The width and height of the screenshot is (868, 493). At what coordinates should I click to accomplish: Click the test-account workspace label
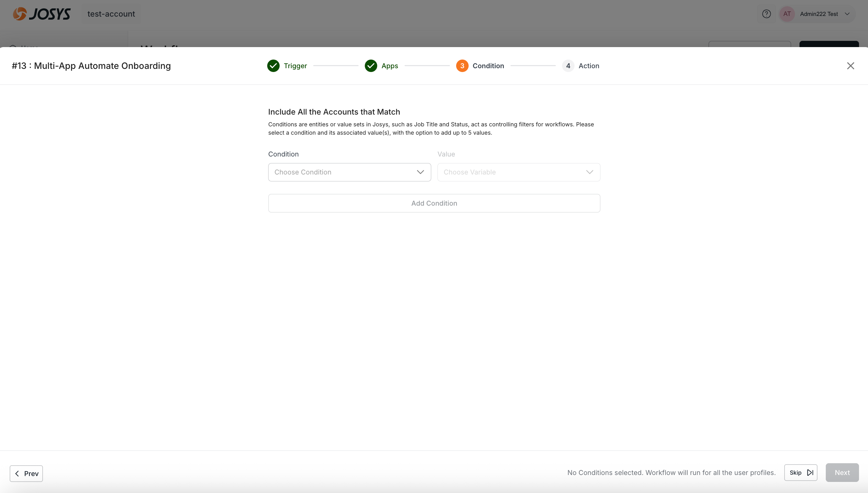click(111, 14)
